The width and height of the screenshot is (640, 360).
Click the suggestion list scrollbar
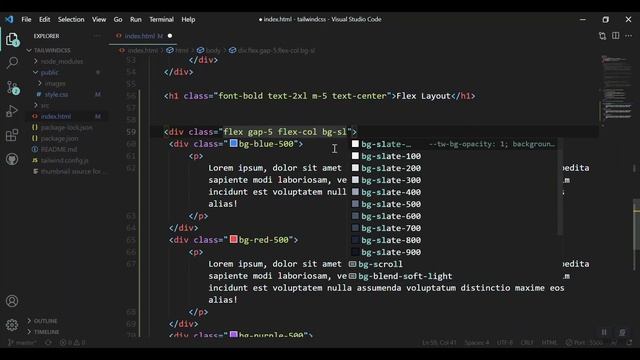(561, 187)
